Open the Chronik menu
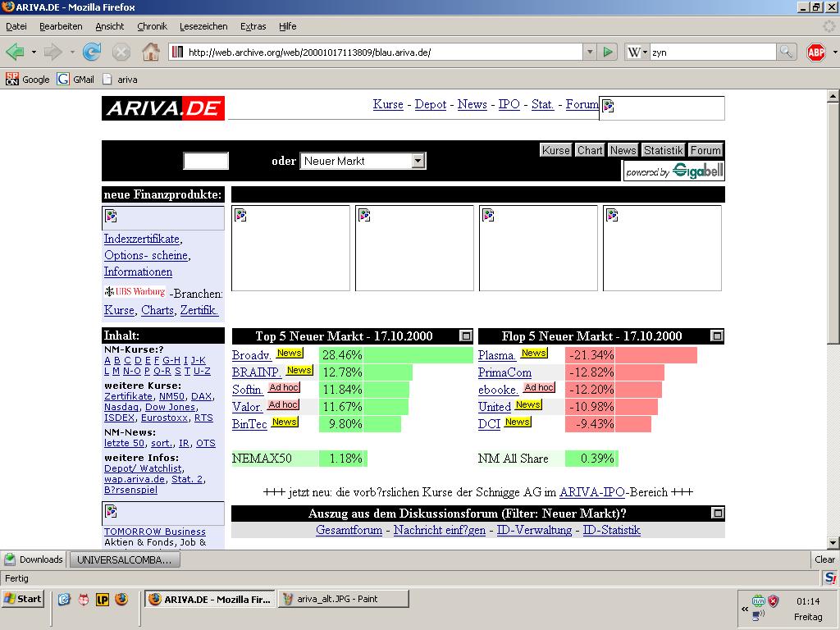Viewport: 840px width, 630px height. pos(152,26)
